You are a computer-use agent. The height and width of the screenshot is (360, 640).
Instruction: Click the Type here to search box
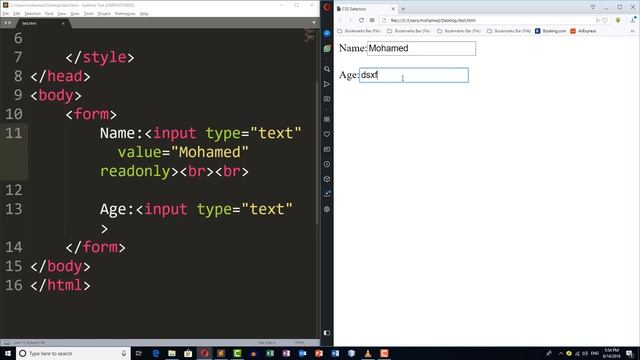click(x=73, y=353)
